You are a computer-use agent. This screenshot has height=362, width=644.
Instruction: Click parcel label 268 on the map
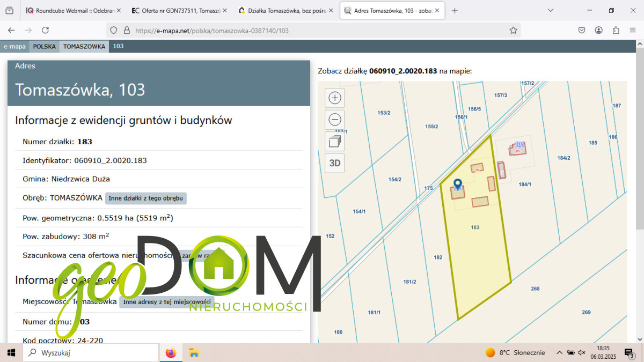click(535, 289)
